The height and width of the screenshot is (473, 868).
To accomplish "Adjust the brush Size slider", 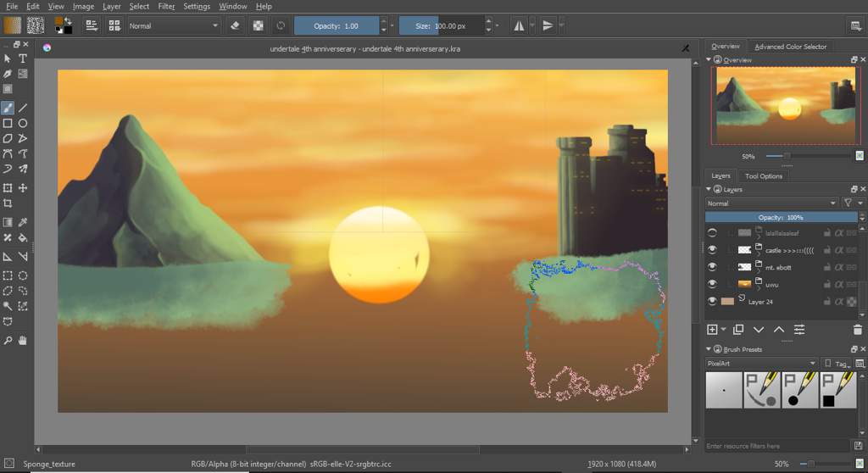I will coord(441,25).
